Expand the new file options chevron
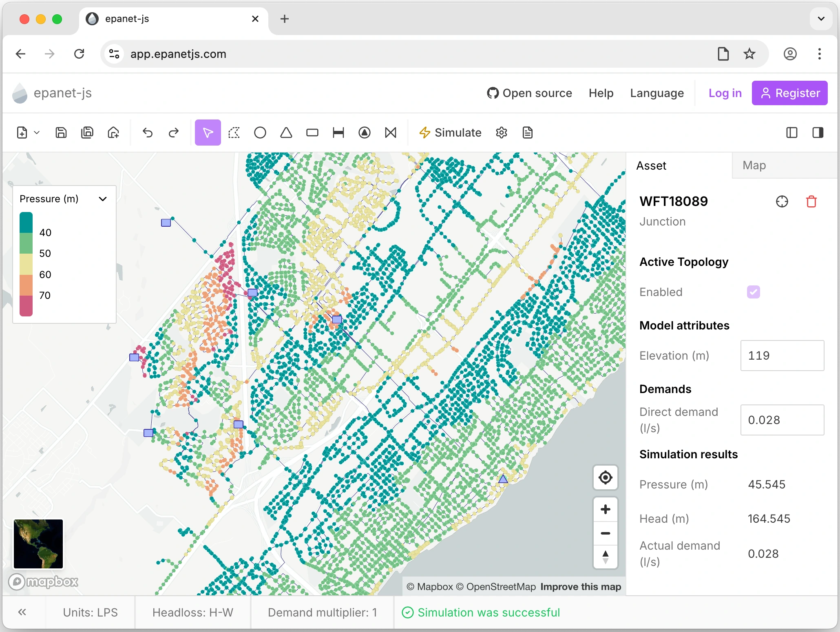Viewport: 840px width, 632px height. click(37, 133)
